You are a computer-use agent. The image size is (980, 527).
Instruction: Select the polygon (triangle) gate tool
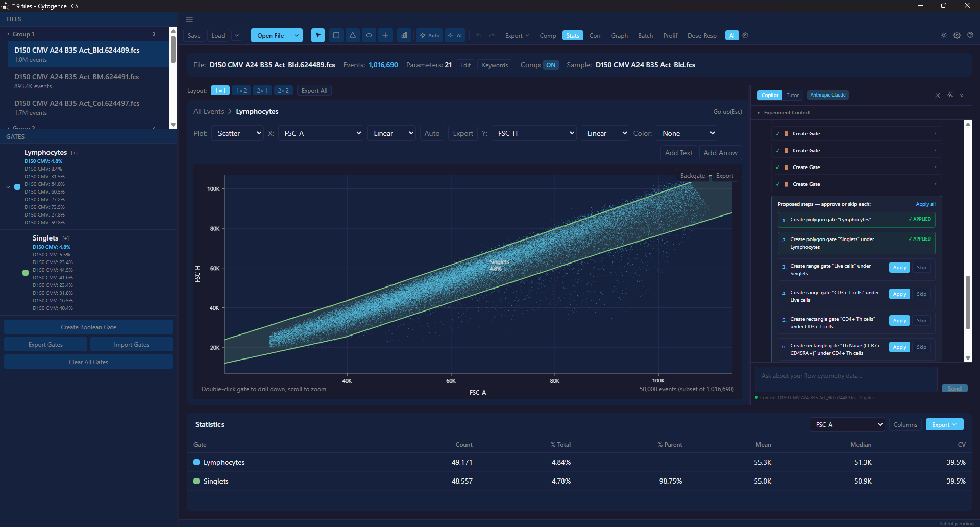353,35
